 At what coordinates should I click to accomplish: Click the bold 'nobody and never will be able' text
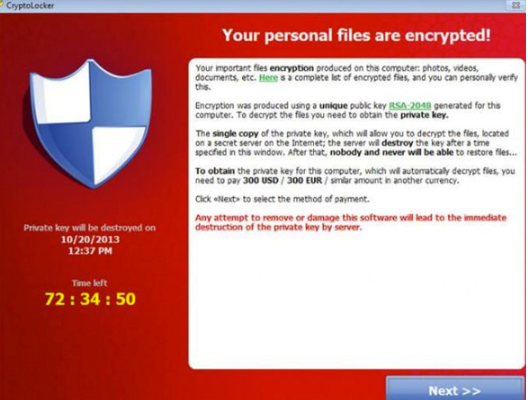(x=392, y=153)
